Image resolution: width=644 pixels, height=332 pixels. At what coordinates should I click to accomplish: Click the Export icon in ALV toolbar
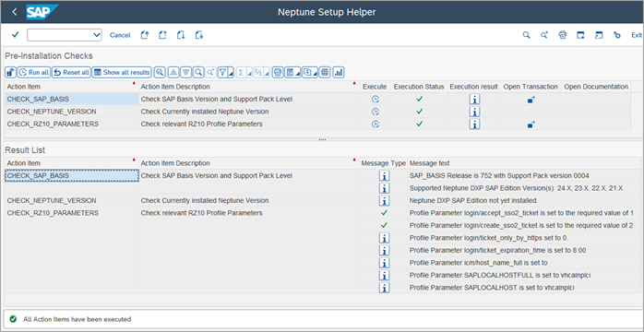[307, 73]
